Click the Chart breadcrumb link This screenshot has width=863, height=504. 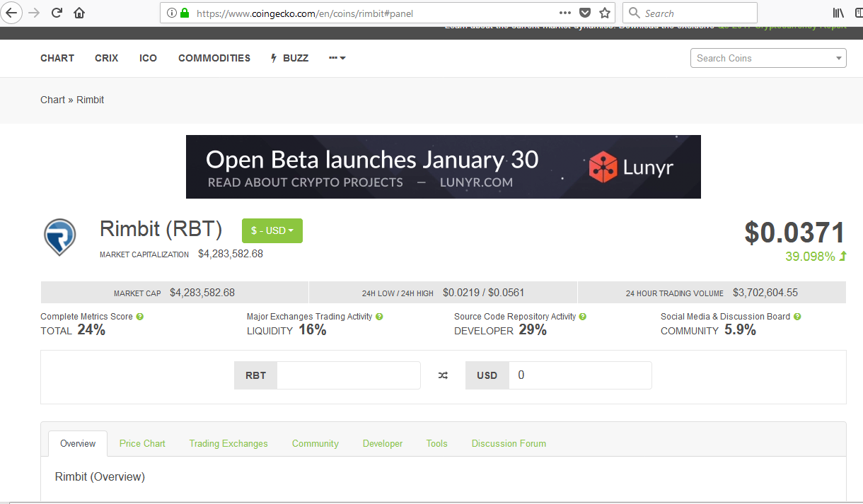pos(53,100)
